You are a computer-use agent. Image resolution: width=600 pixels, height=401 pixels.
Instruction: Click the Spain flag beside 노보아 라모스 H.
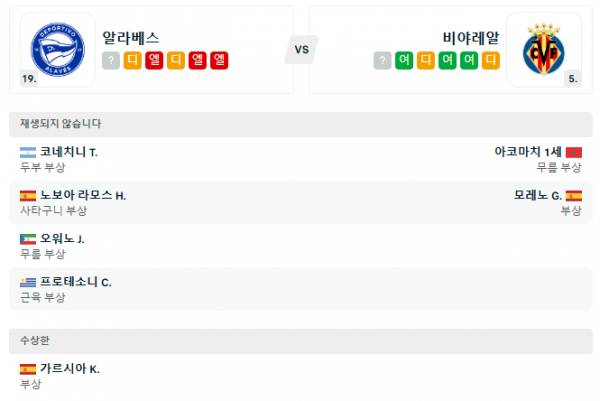[28, 196]
